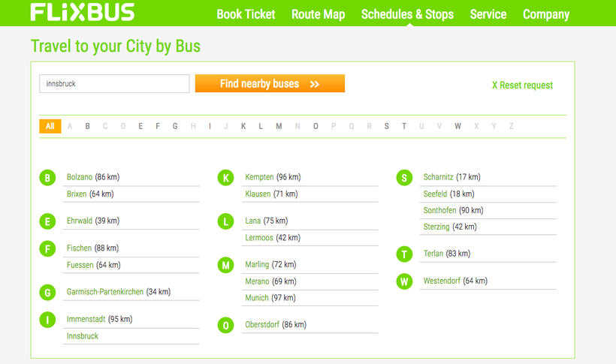Click the green W letter circle icon
Screen dimensions: 616x364
pyautogui.click(x=404, y=281)
